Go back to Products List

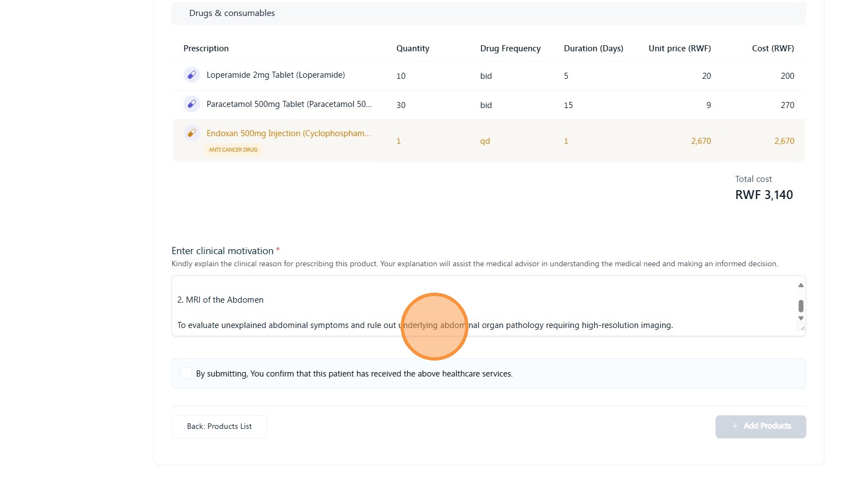(x=219, y=427)
